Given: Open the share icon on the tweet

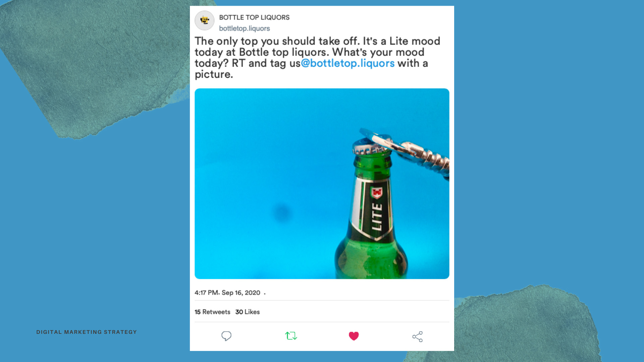Looking at the screenshot, I should tap(418, 337).
